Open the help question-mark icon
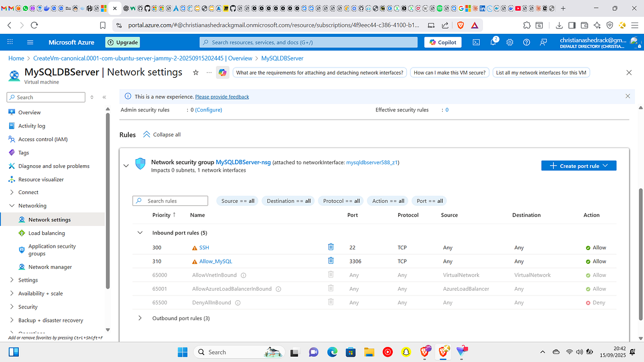The height and width of the screenshot is (362, 644). (x=526, y=42)
